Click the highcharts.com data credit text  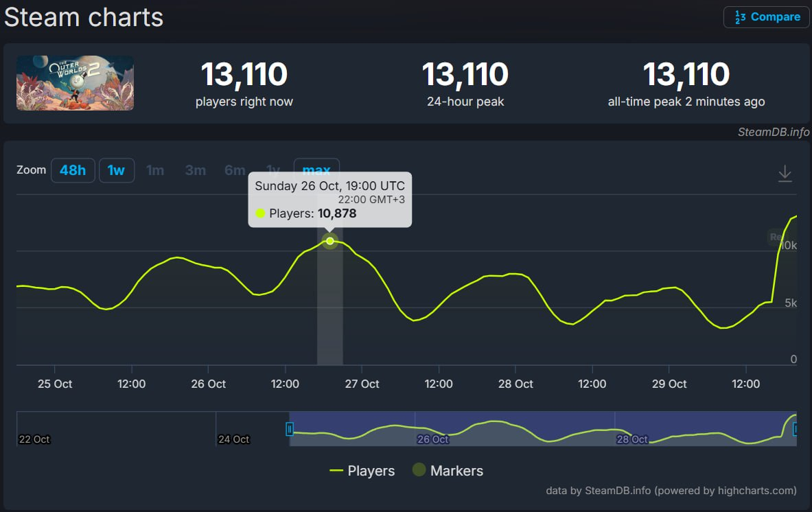[x=671, y=490]
